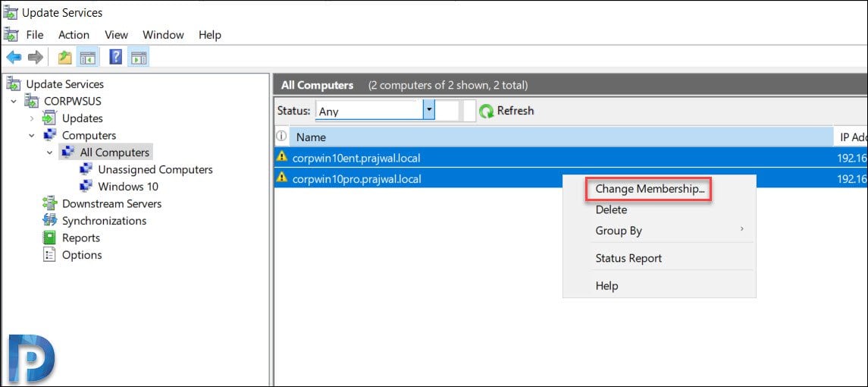Select the All Computers tree label

114,153
